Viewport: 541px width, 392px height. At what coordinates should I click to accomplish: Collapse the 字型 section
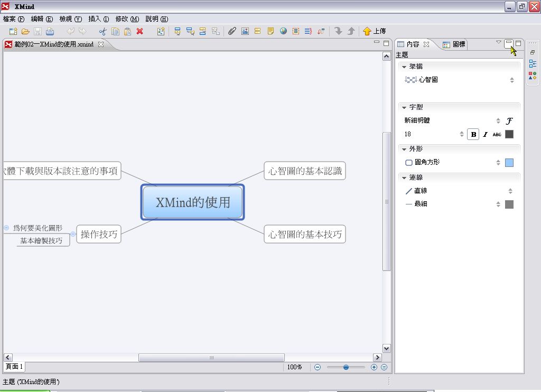coord(404,108)
